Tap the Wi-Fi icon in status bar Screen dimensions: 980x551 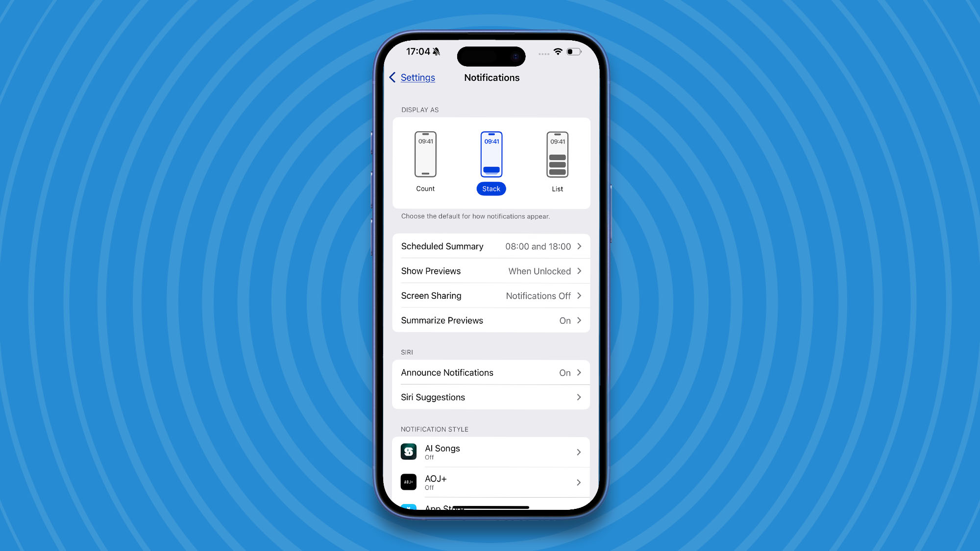pos(559,51)
